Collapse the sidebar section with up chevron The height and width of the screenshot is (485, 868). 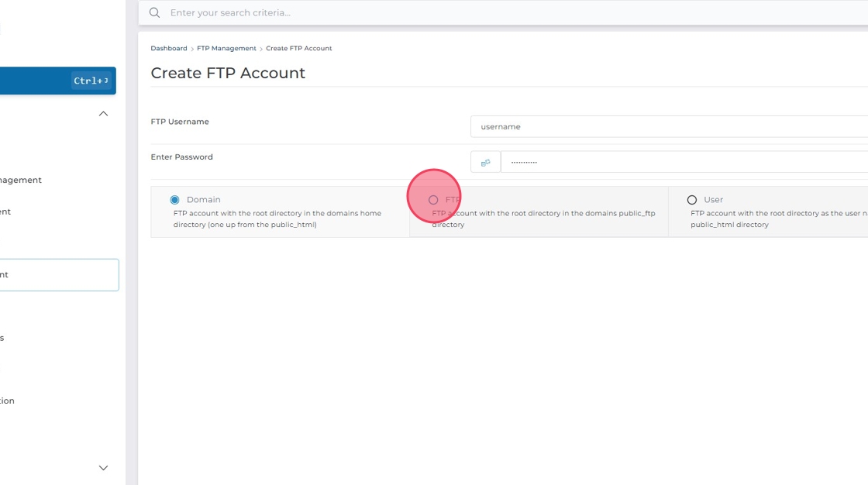(103, 114)
